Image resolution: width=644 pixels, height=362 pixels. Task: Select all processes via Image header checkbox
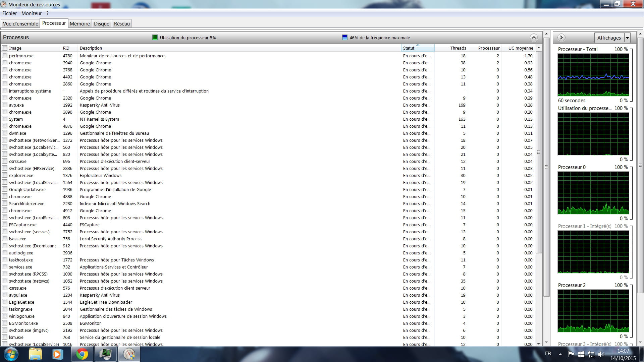coord(5,48)
